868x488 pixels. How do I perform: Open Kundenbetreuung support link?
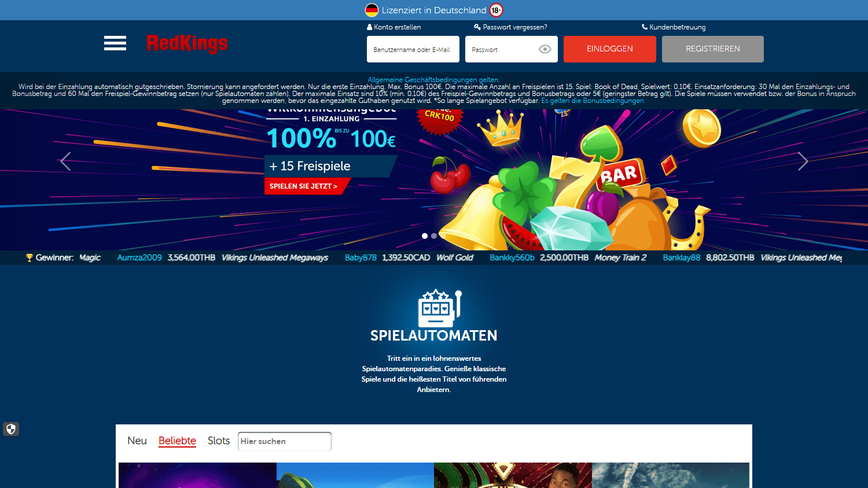tap(674, 27)
